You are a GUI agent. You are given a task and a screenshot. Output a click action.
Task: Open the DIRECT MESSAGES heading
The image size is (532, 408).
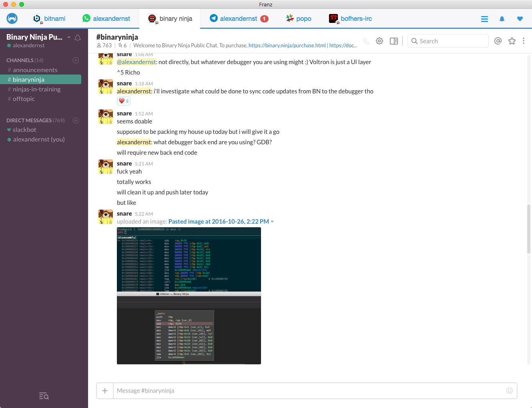point(35,120)
